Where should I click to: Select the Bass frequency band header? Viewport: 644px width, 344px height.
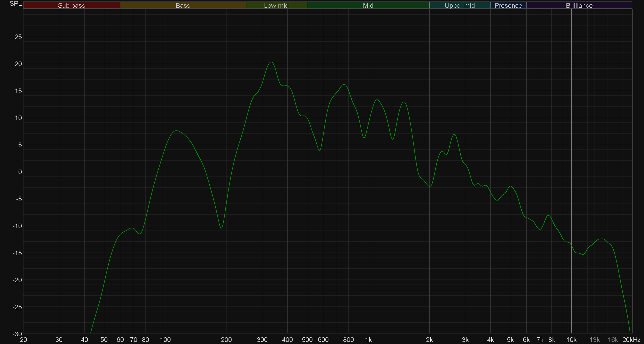point(183,5)
